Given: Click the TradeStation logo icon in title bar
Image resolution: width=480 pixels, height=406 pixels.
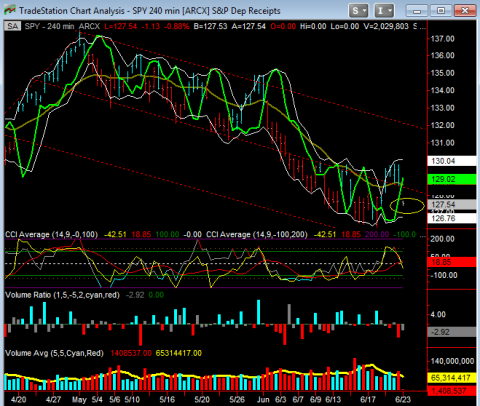Looking at the screenshot, I should (10, 10).
